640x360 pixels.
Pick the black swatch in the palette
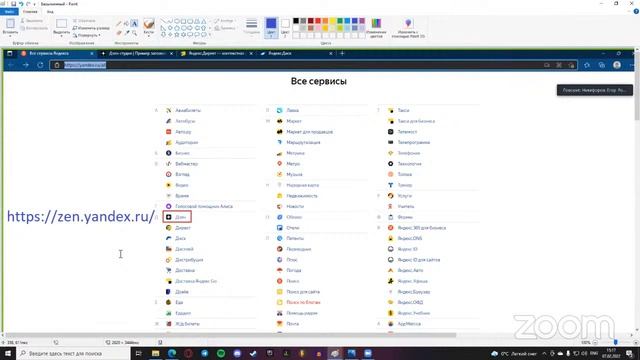coord(296,21)
